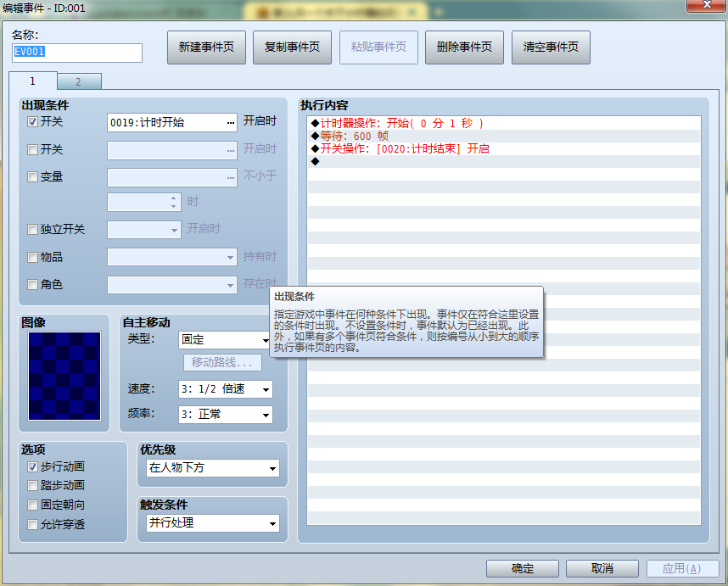Check the 独立开关 condition
The width and height of the screenshot is (728, 586).
point(32,229)
